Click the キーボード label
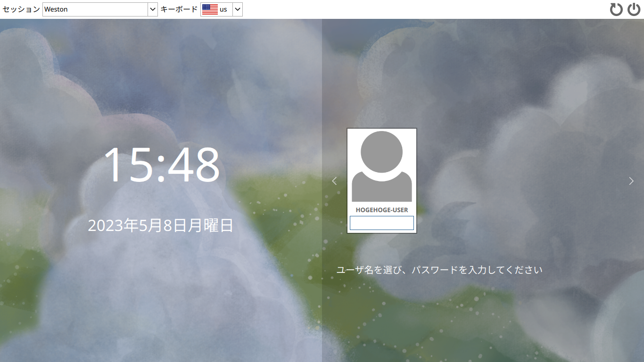Image resolution: width=644 pixels, height=362 pixels. (x=179, y=9)
